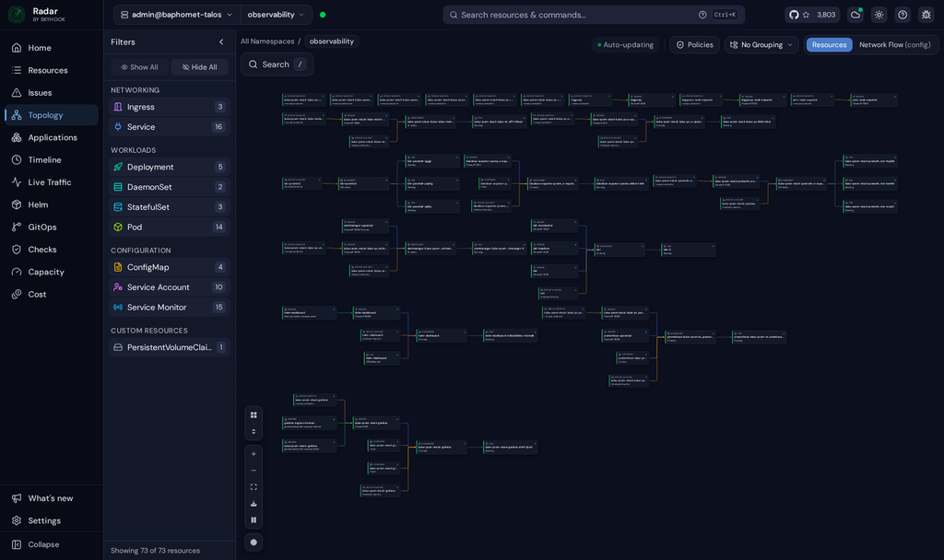
Task: Click the green connection status dot
Action: (x=323, y=15)
